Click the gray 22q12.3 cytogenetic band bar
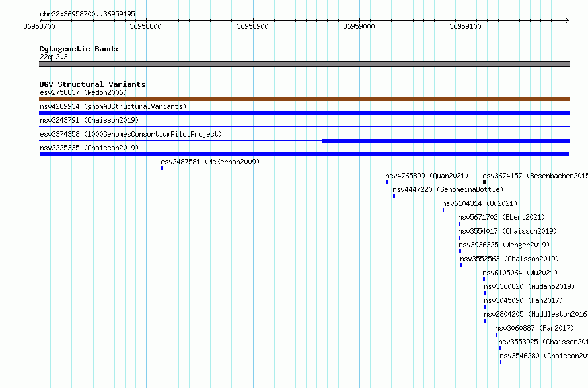The height and width of the screenshot is (388, 588). pos(304,64)
